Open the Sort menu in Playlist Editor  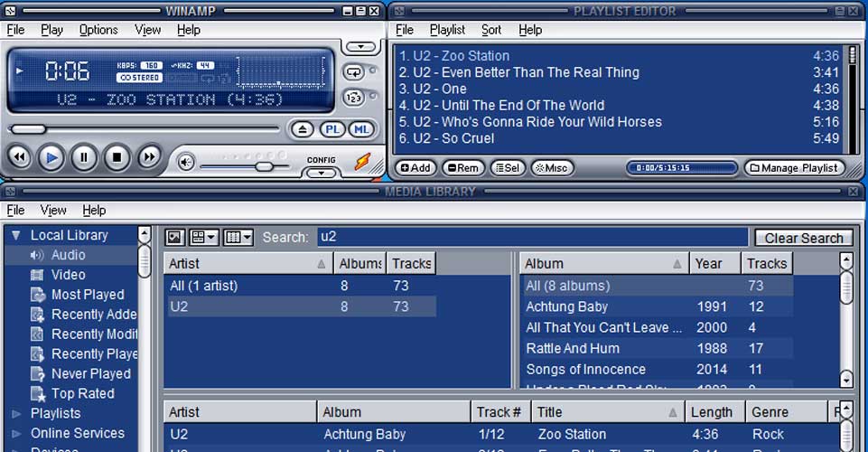(491, 30)
